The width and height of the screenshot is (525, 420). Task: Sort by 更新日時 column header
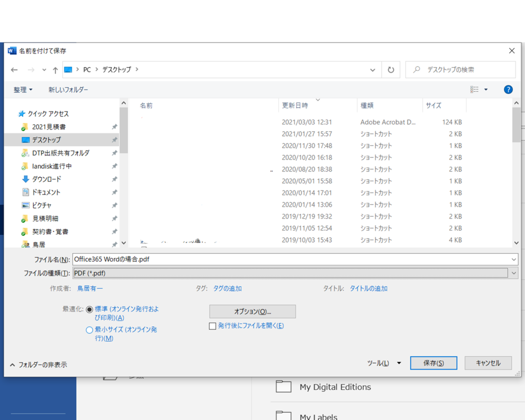(295, 106)
